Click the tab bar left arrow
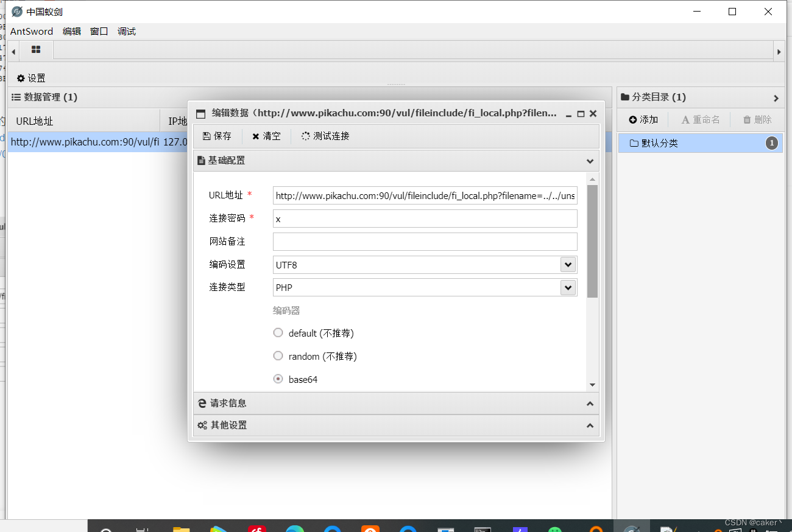 coord(13,52)
